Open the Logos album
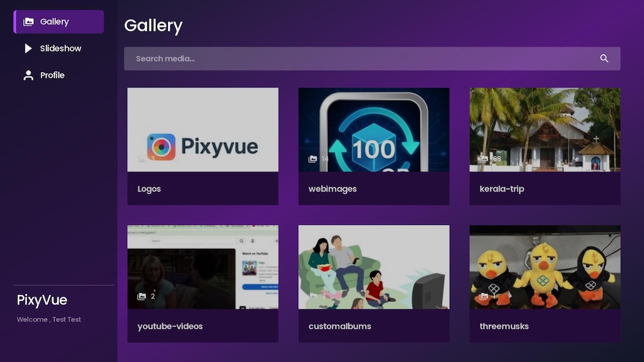The width and height of the screenshot is (644, 362). 203,145
